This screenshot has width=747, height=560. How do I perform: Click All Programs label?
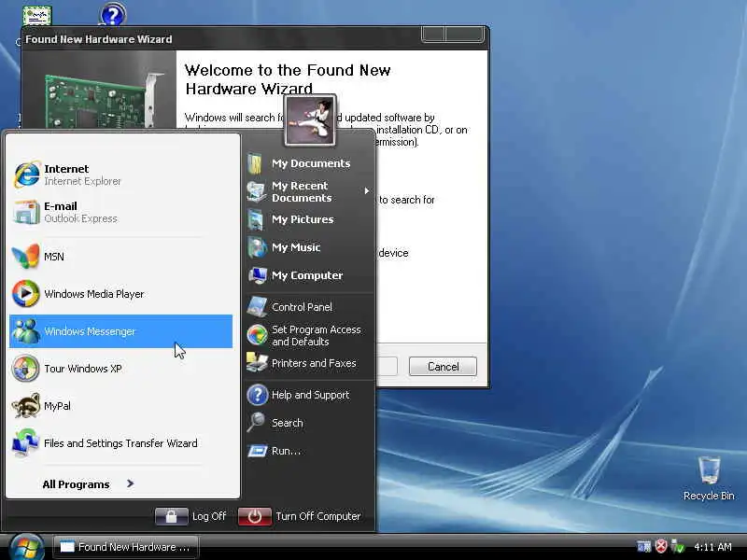tap(76, 484)
